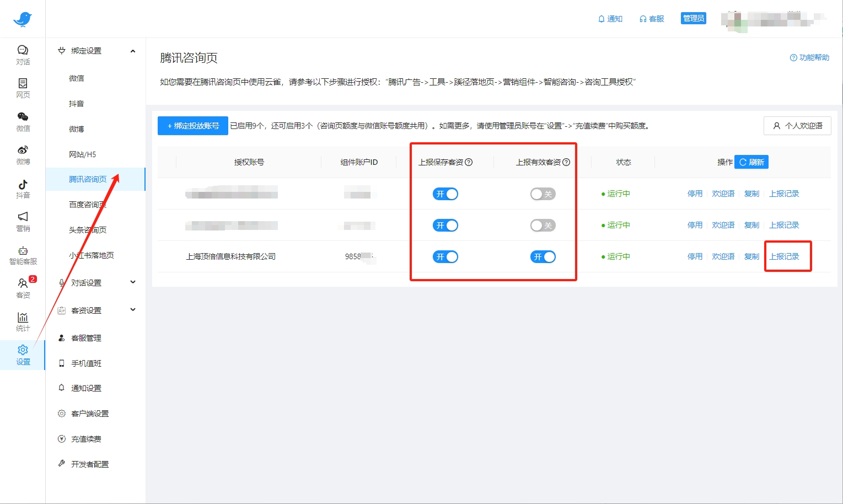Click the 绑定投放账号 button
This screenshot has width=843, height=504.
pyautogui.click(x=192, y=125)
